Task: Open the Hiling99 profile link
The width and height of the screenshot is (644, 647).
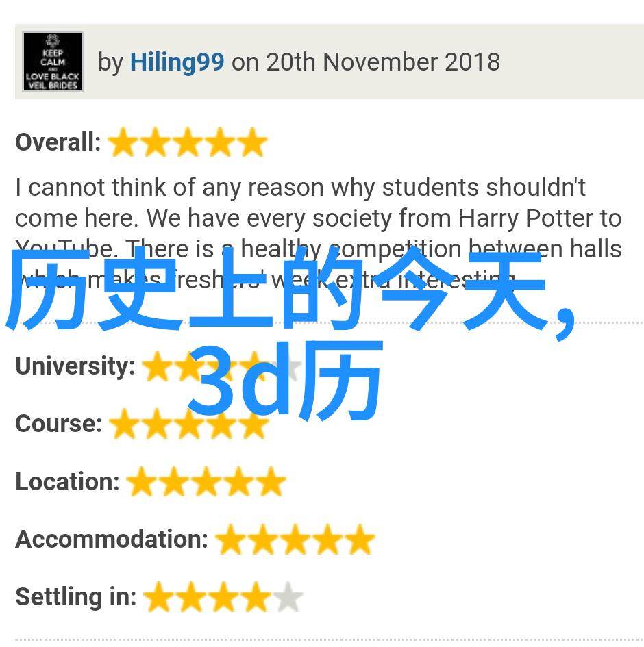Action: click(x=177, y=62)
